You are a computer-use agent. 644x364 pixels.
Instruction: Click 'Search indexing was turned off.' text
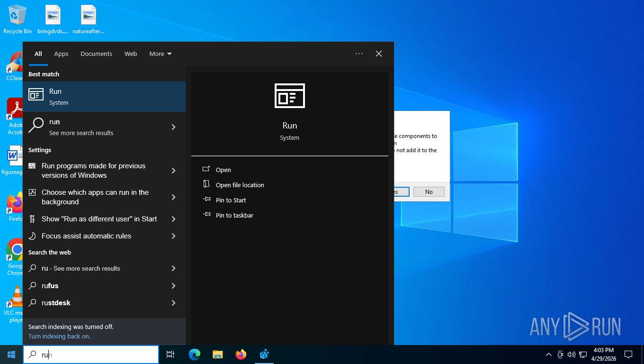tap(71, 327)
